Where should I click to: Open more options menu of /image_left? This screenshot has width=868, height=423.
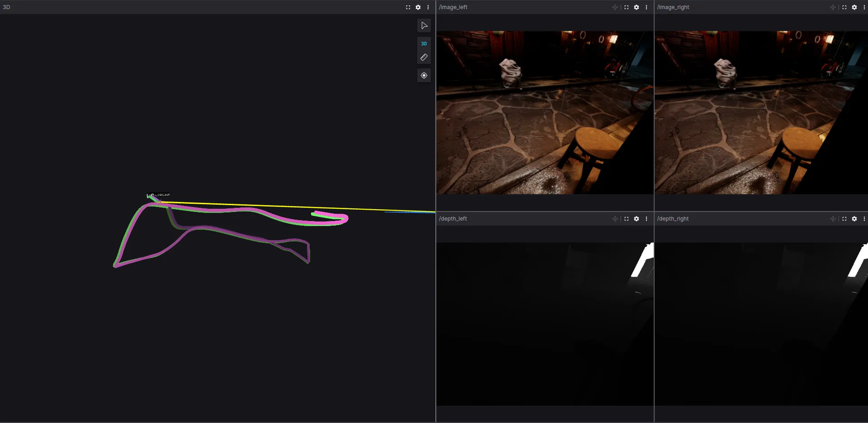tap(646, 7)
